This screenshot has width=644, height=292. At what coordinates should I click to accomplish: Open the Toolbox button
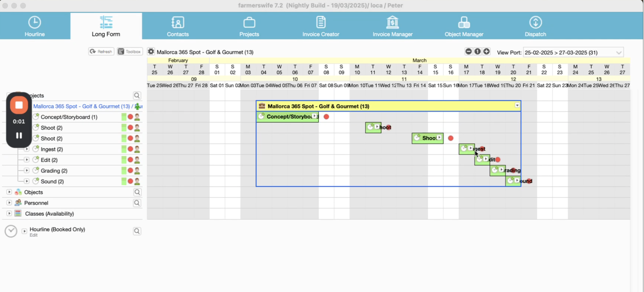click(x=129, y=52)
